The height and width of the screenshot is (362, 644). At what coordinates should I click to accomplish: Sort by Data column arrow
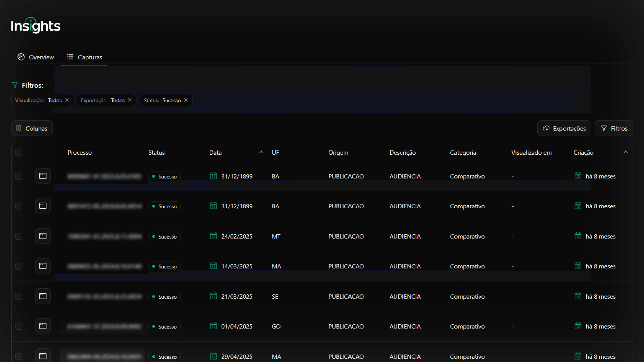click(x=261, y=152)
